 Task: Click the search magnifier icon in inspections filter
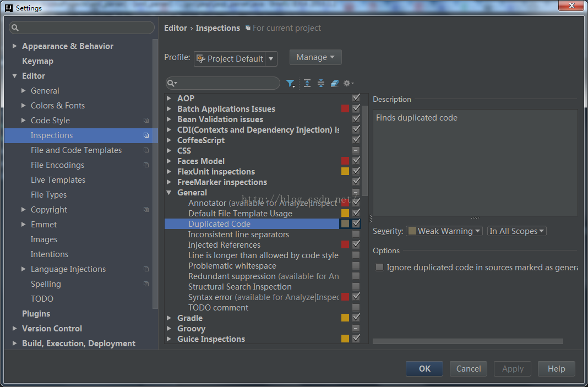point(172,83)
